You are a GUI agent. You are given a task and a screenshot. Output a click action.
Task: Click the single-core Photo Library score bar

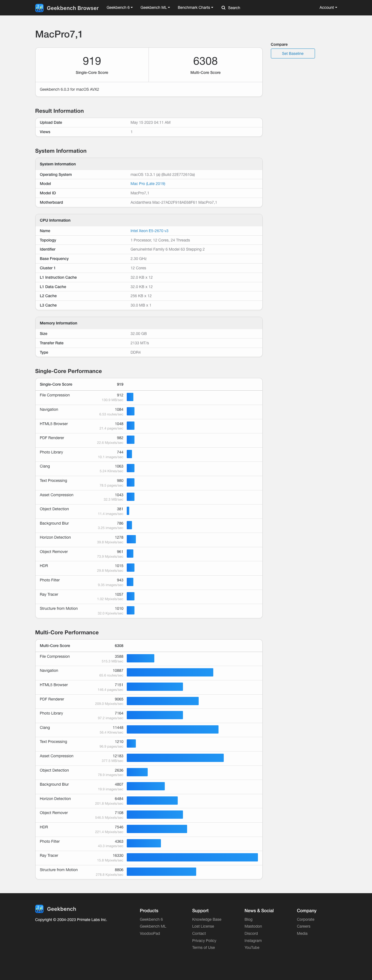129,454
